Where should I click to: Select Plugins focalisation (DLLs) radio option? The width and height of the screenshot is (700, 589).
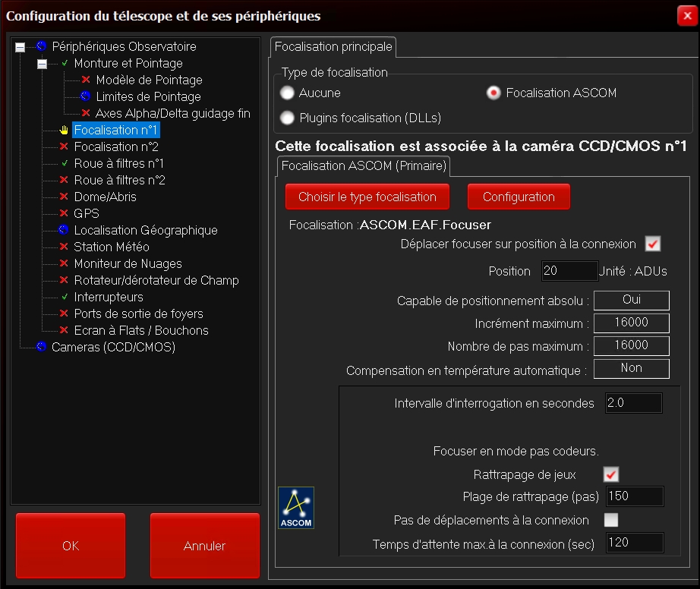pos(287,118)
